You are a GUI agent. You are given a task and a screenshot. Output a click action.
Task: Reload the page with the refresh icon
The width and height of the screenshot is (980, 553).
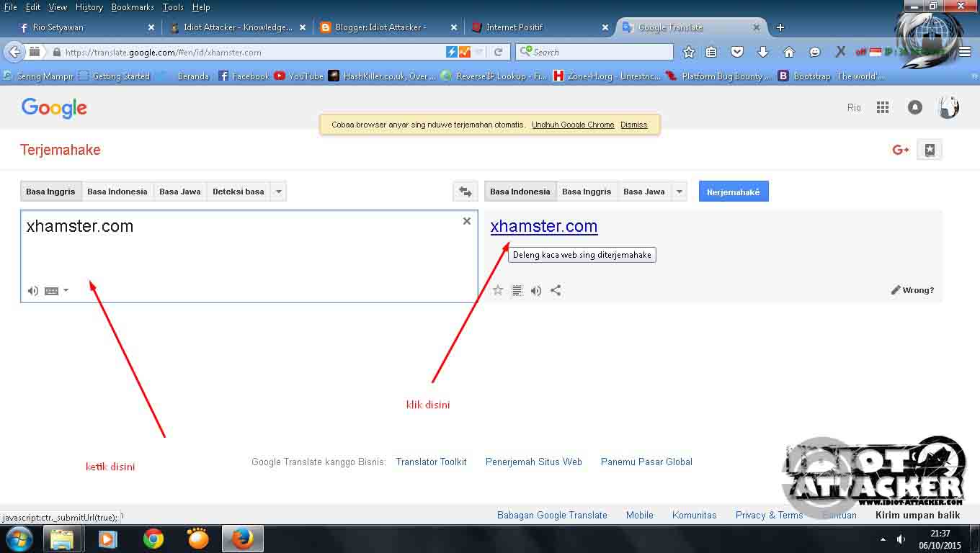point(498,52)
